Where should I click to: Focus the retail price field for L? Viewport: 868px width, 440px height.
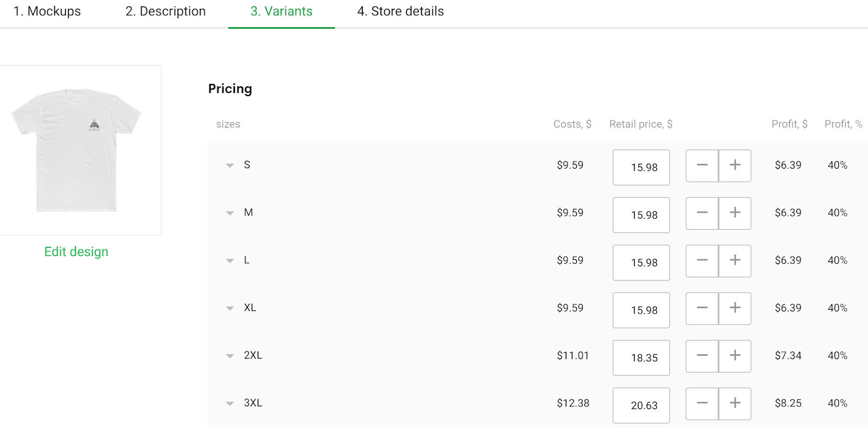click(x=641, y=263)
